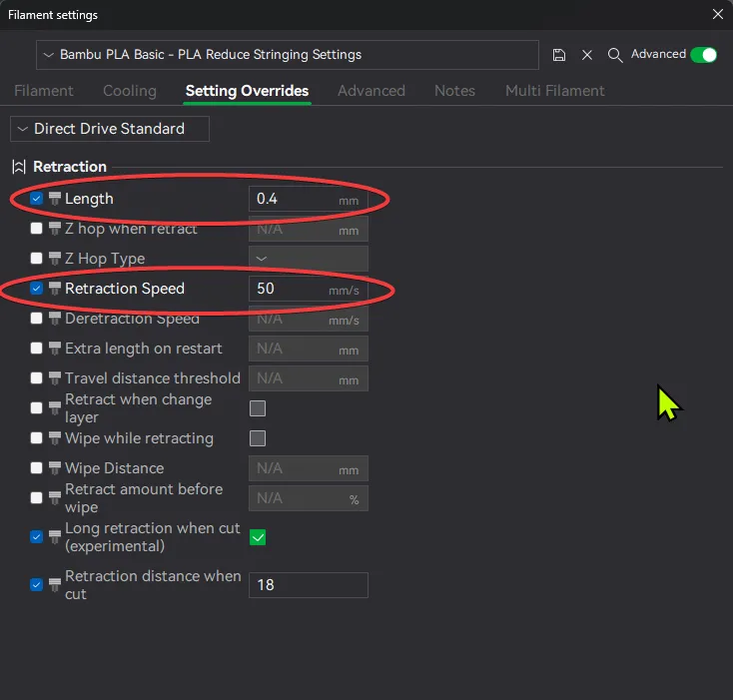Click the extruder icon beside Retract amount before wipe
Viewport: 733px width, 700px height.
pyautogui.click(x=55, y=497)
